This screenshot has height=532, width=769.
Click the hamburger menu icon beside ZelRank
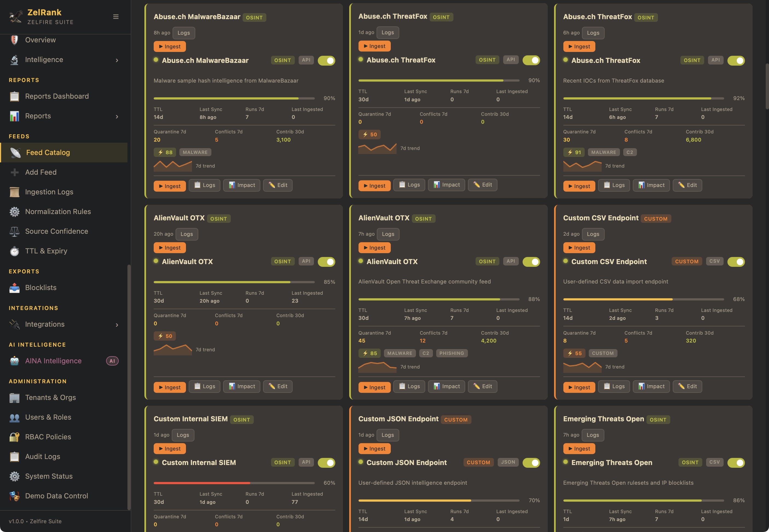tap(116, 17)
